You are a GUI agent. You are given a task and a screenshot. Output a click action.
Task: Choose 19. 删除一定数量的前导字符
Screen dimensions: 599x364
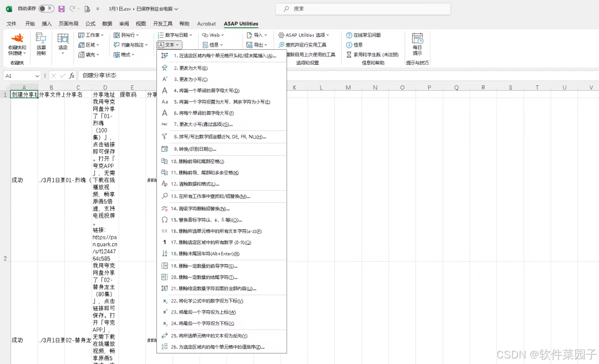pyautogui.click(x=221, y=266)
